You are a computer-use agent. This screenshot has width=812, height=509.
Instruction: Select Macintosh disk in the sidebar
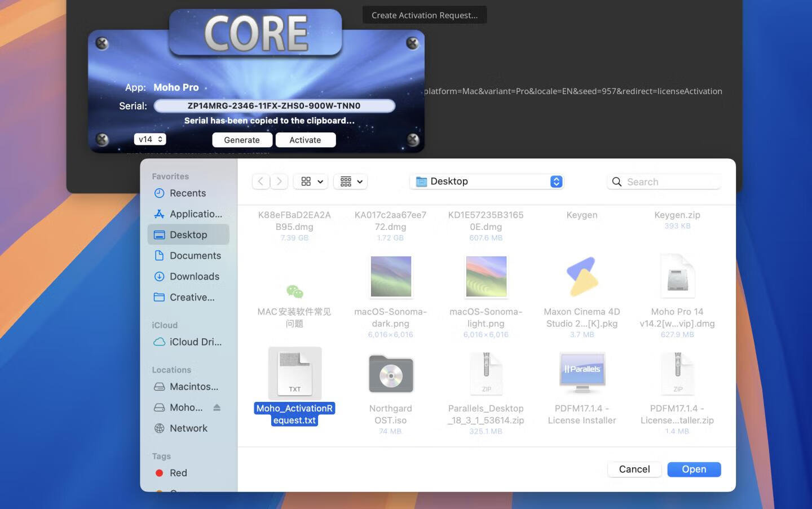click(188, 387)
